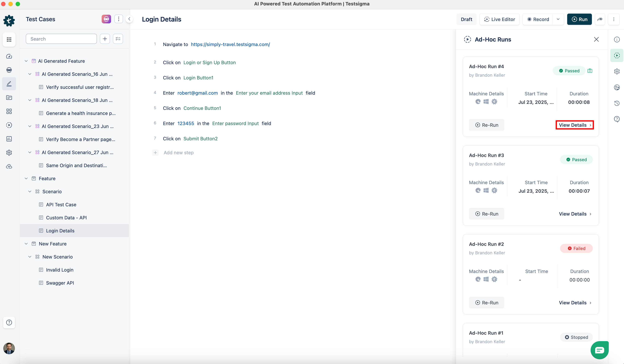Collapse the AI Generated Feature tree node
This screenshot has height=364, width=624.
26,61
